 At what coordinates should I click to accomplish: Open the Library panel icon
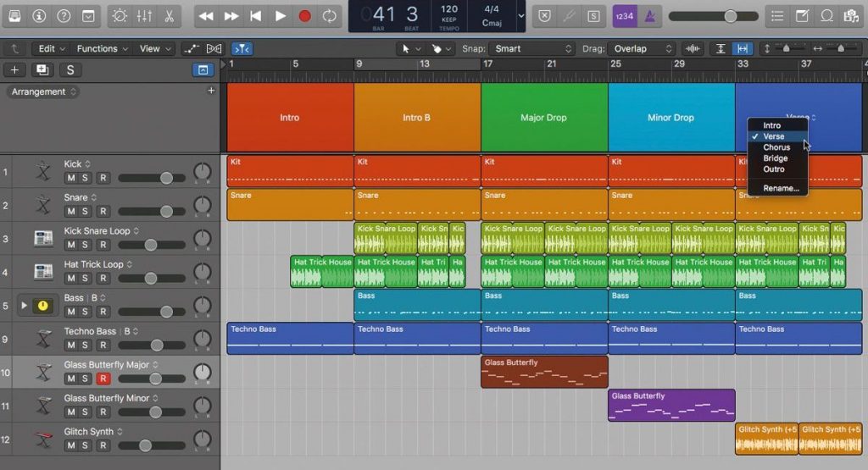point(15,16)
